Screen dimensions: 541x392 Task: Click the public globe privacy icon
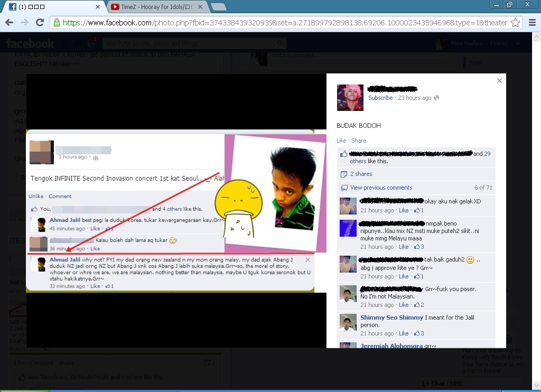436,98
